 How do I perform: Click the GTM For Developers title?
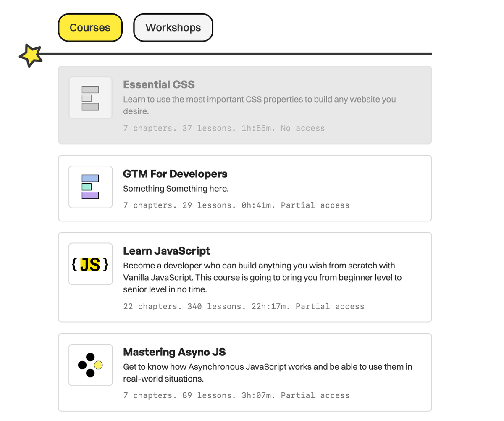[x=175, y=174]
